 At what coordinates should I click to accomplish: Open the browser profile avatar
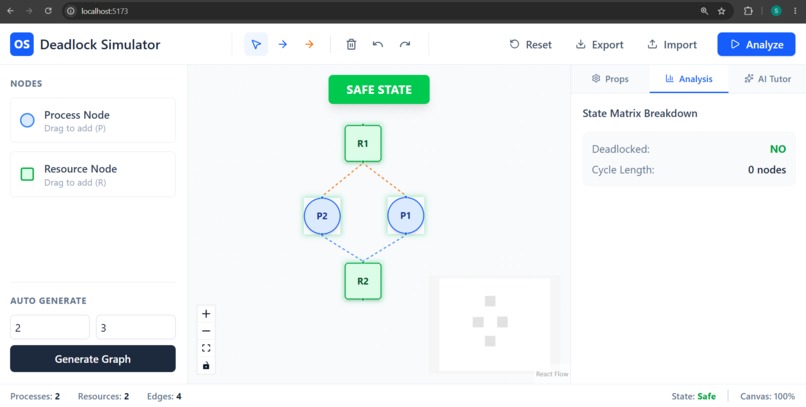[776, 11]
